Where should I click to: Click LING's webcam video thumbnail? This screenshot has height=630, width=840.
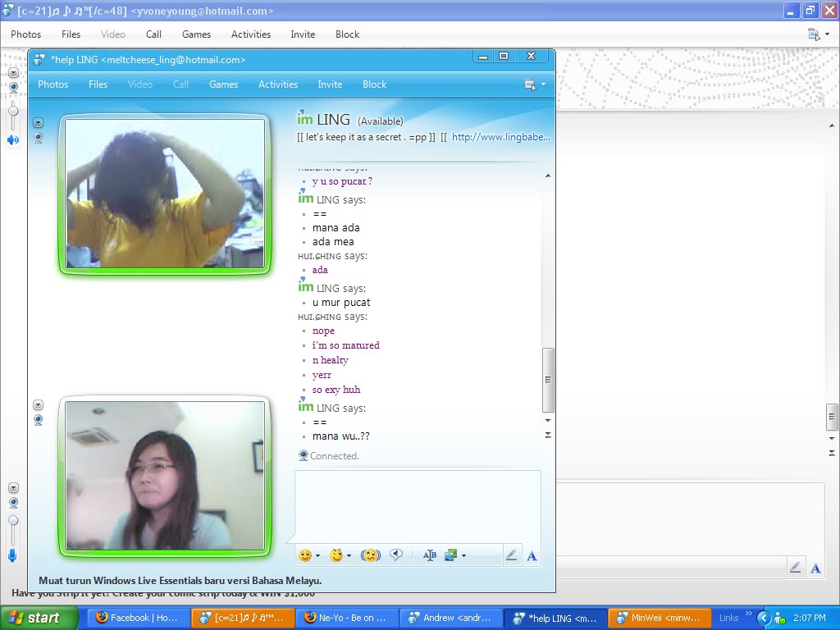click(x=165, y=194)
